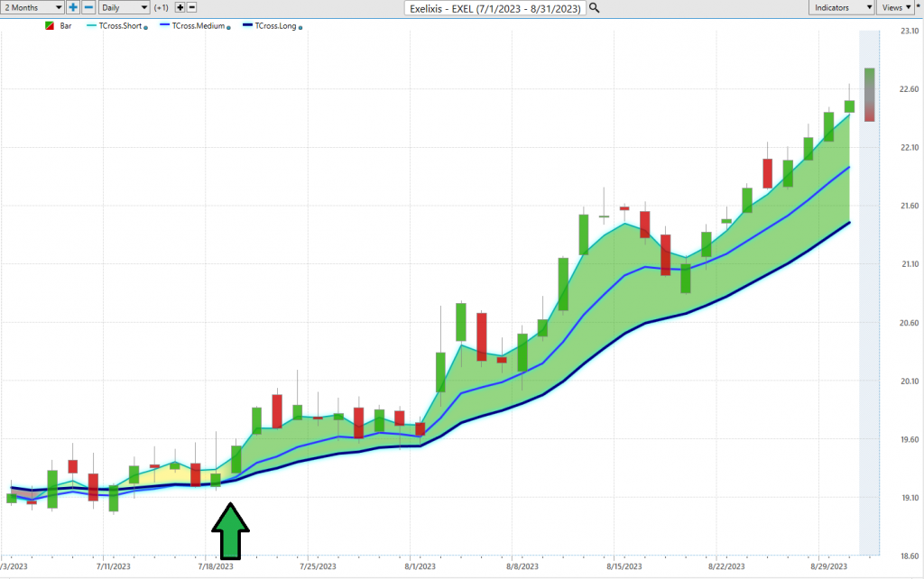
Task: Click the settings dot beside TCross.Short
Action: (145, 27)
